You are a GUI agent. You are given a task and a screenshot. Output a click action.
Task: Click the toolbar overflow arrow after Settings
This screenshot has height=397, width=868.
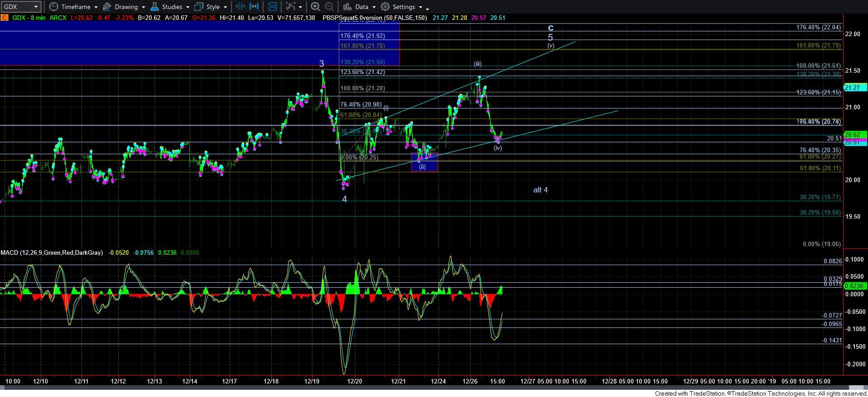coord(427,9)
